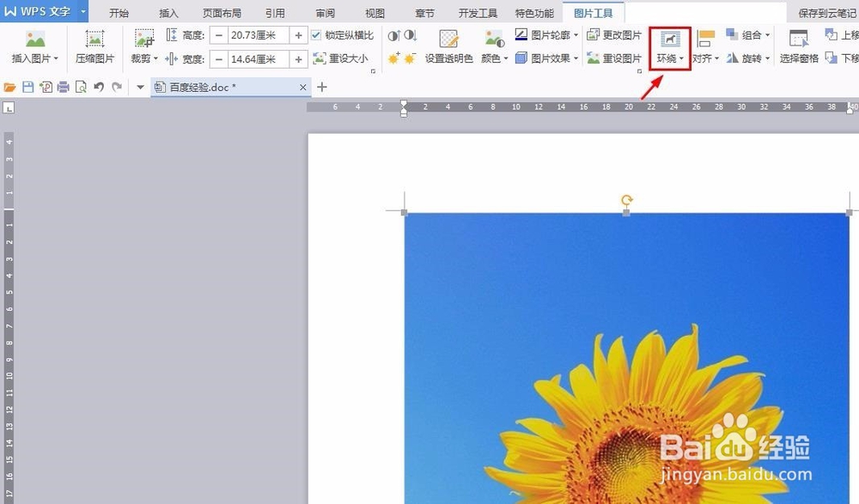Increase brightness with the sun plus icon

click(394, 58)
